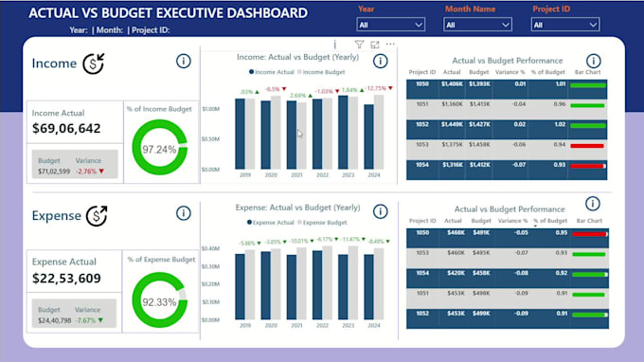Click Expense Actual value $22,53,609
This screenshot has height=362, width=644.
pos(66,279)
